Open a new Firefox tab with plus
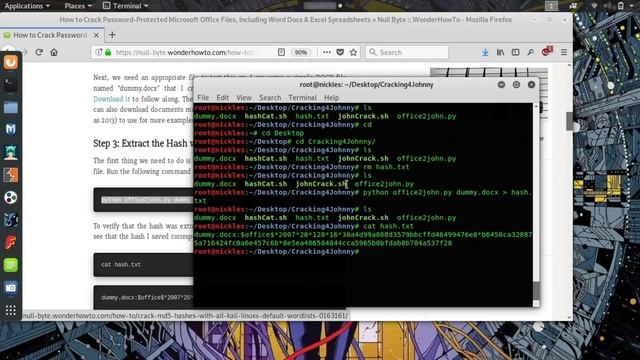This screenshot has height=360, width=640. pyautogui.click(x=112, y=35)
